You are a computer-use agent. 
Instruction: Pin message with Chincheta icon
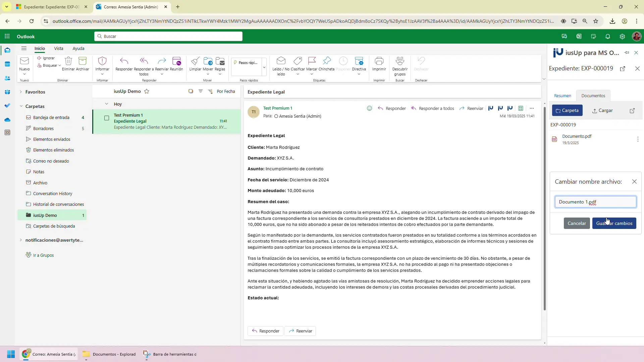click(x=326, y=61)
